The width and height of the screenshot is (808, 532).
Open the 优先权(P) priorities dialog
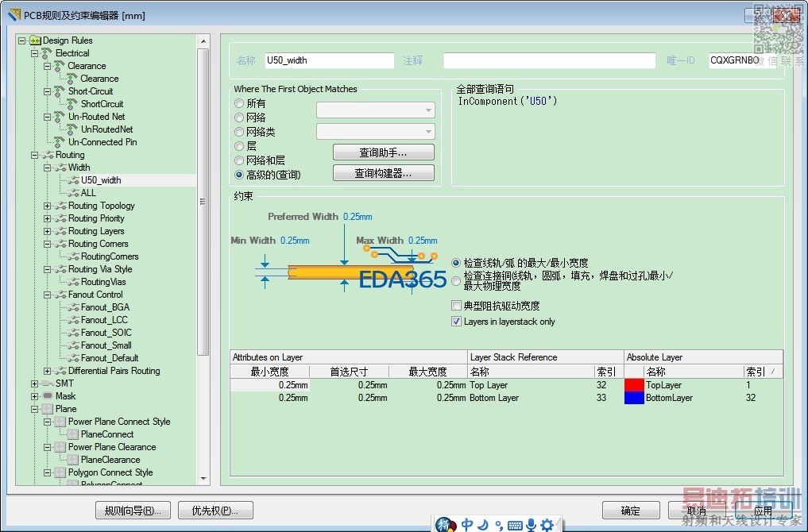pyautogui.click(x=215, y=511)
